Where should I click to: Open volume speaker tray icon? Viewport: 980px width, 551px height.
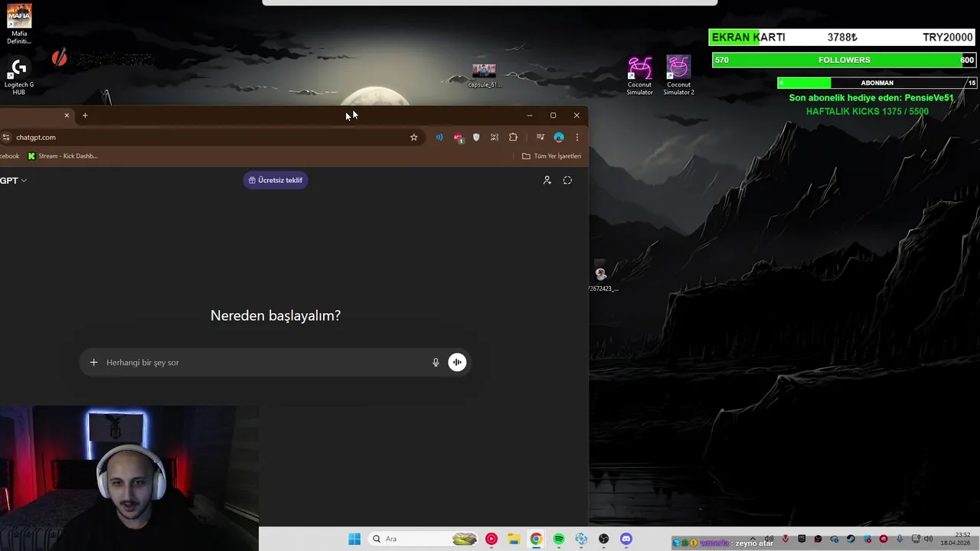coord(928,539)
